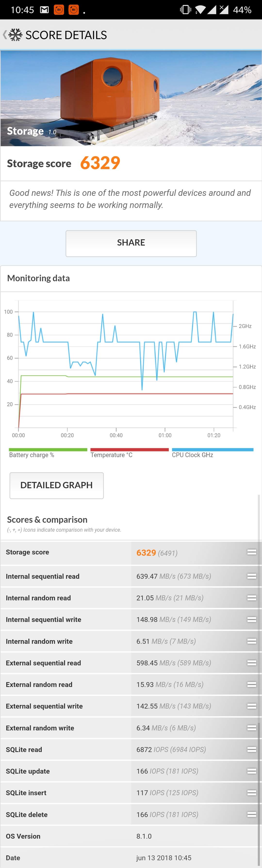This screenshot has width=262, height=868.
Task: Tap the Wi-Fi signal icon in status bar
Action: tap(200, 10)
